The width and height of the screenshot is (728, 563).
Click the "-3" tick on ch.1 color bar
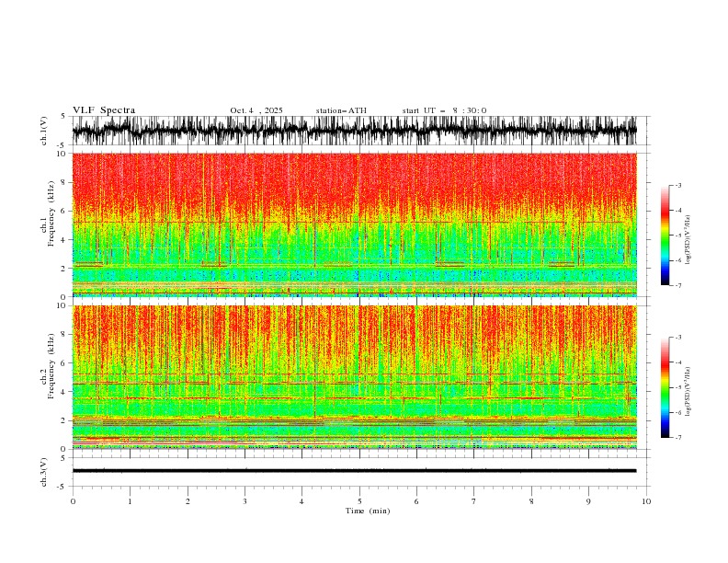(x=677, y=185)
